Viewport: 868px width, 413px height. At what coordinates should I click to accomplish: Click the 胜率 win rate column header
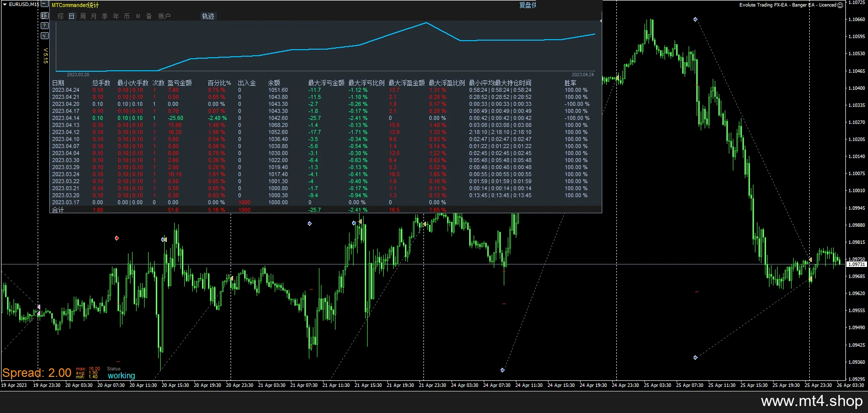[570, 83]
